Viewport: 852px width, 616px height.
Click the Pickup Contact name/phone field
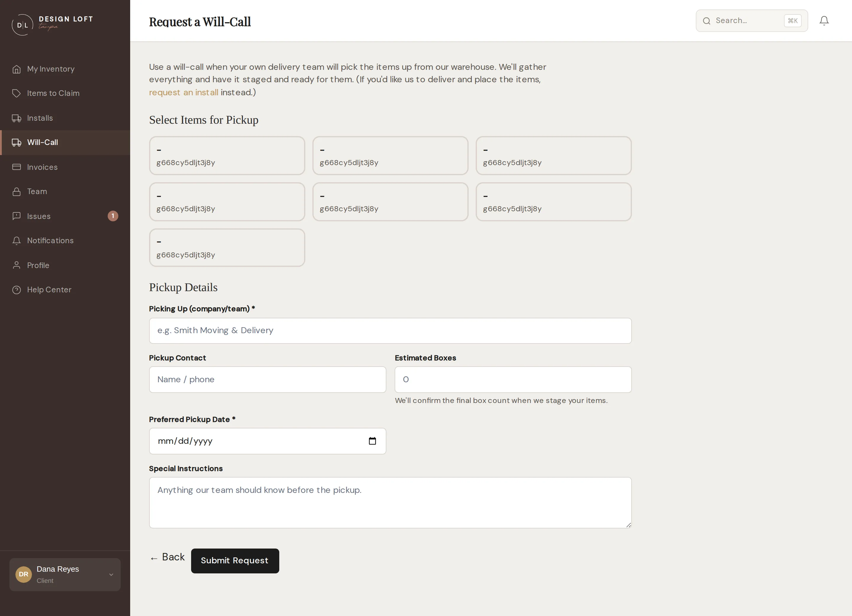point(267,380)
